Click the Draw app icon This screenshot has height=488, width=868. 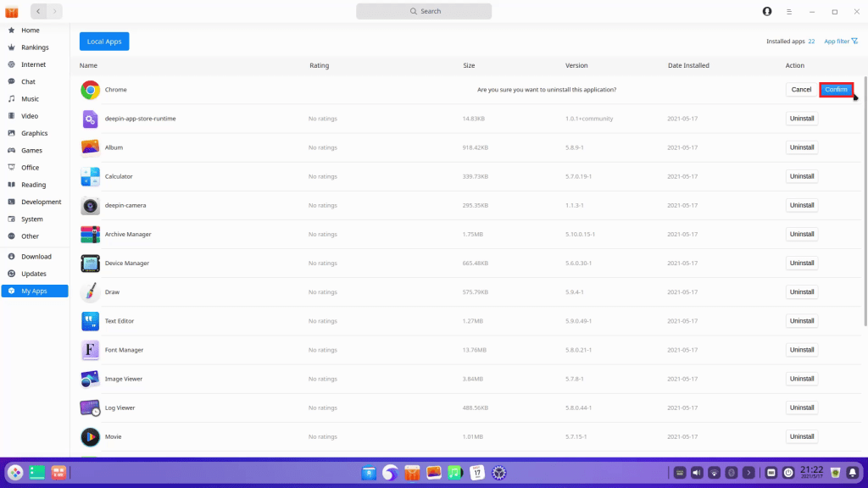(91, 292)
